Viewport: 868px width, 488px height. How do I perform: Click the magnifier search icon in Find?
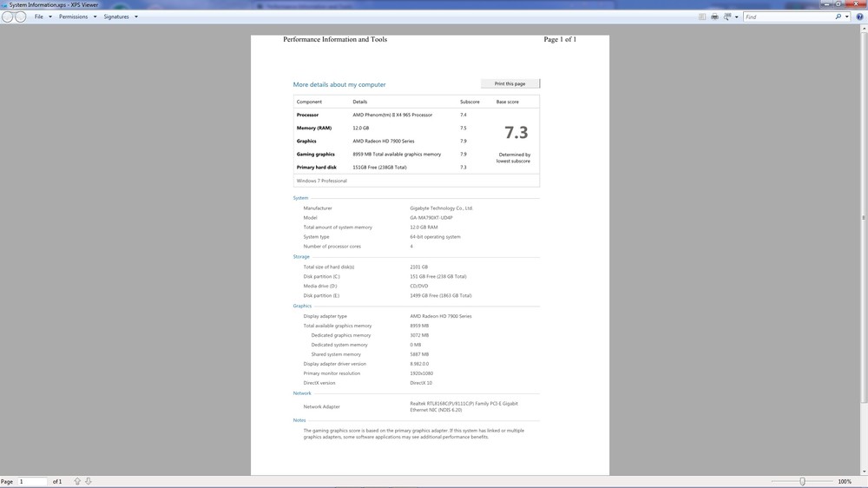click(838, 17)
